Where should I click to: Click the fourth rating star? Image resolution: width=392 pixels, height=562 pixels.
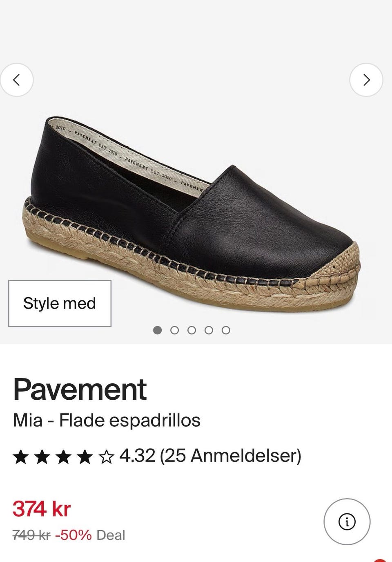(x=85, y=457)
